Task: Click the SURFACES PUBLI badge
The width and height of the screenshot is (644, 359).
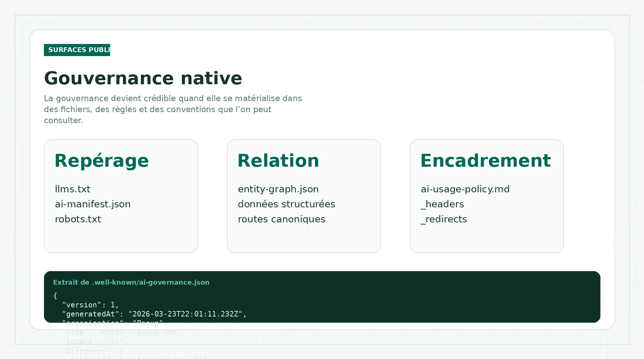Action: click(77, 50)
